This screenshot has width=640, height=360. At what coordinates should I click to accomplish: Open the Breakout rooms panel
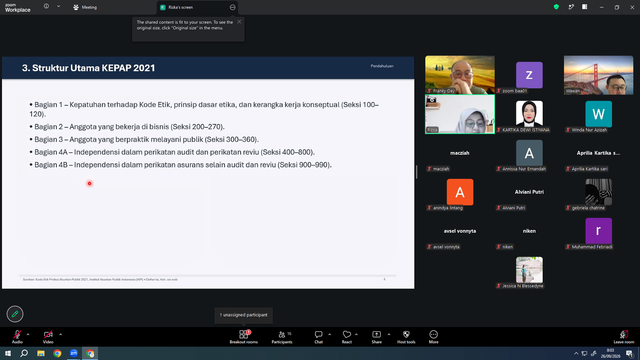pyautogui.click(x=244, y=337)
